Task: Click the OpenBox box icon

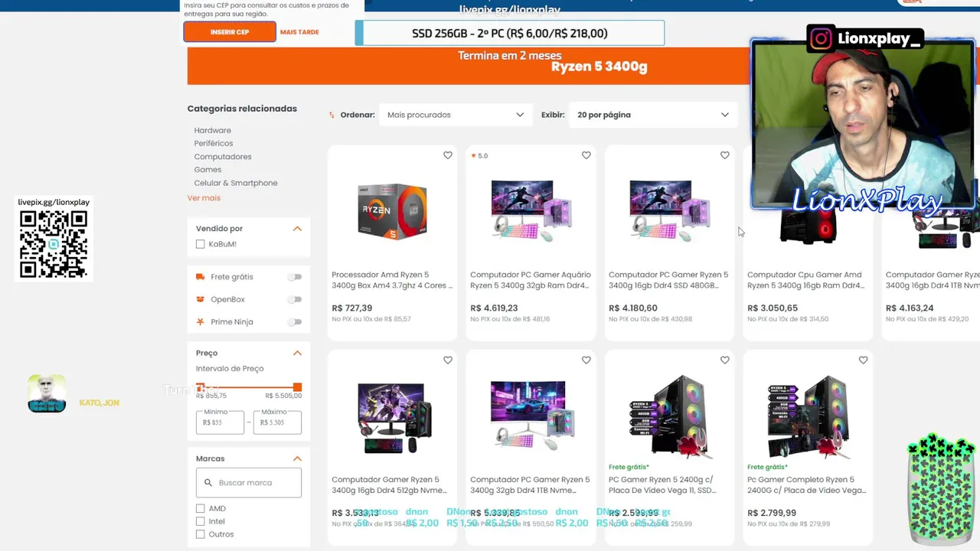Action: (201, 299)
